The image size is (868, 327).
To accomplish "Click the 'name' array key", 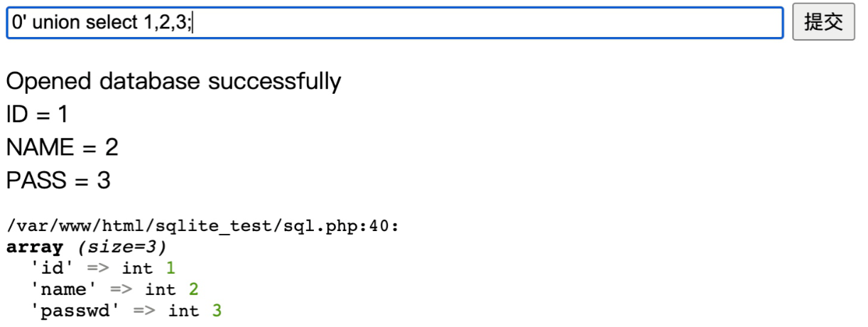I will click(x=65, y=289).
